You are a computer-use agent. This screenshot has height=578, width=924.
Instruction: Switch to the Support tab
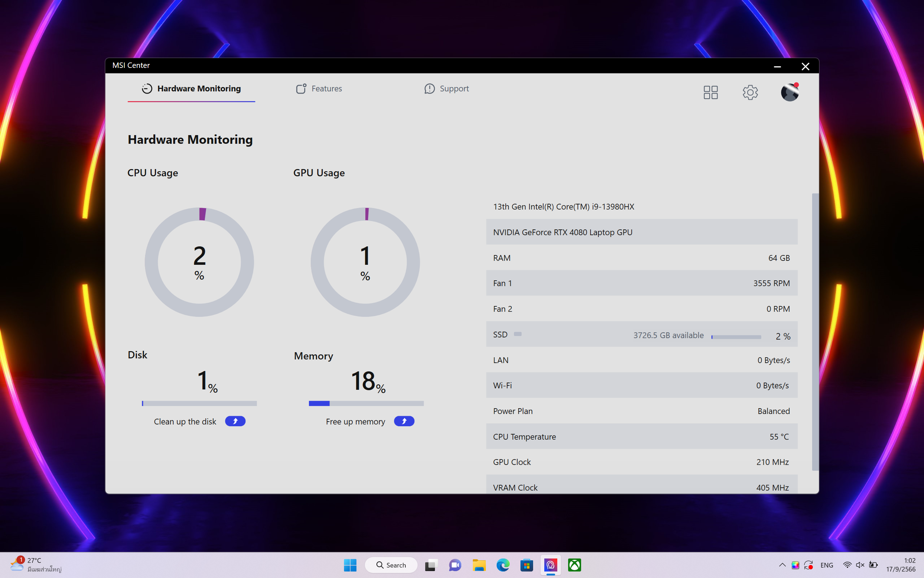(x=446, y=89)
